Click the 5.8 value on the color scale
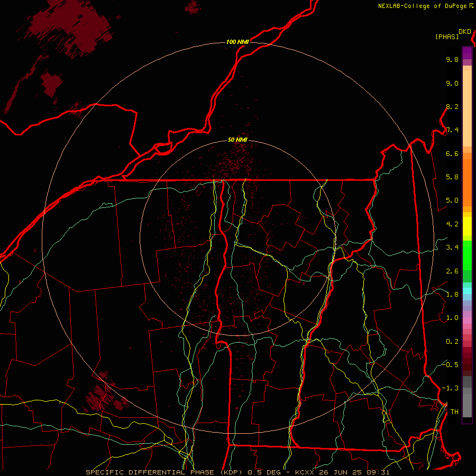The width and height of the screenshot is (476, 476). click(x=452, y=177)
